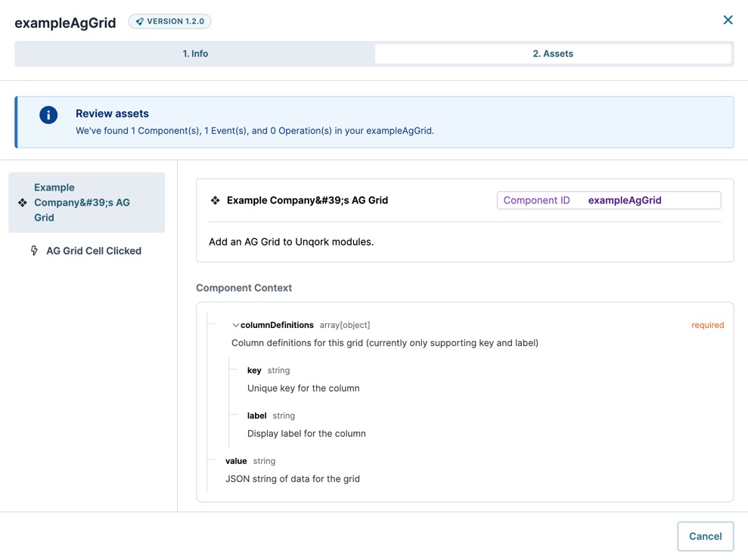Viewport: 748px width, 560px height.
Task: Collapse the columnDefinitions chevron
Action: pos(235,325)
